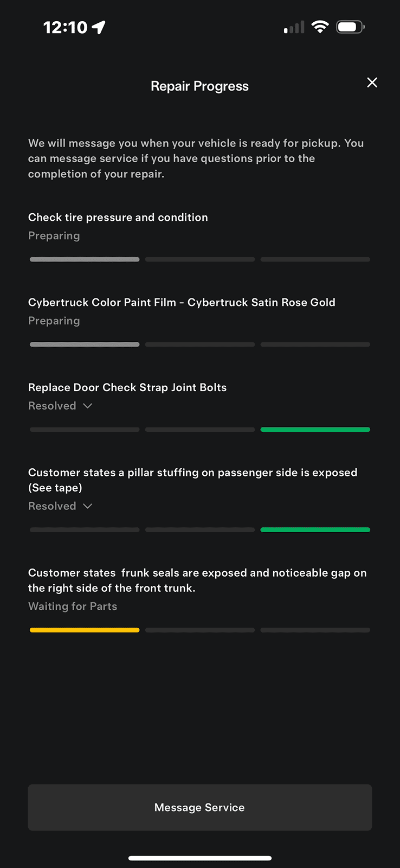Tap gray Preparing progress bar for tire pressure
This screenshot has width=400, height=868.
[x=85, y=259]
